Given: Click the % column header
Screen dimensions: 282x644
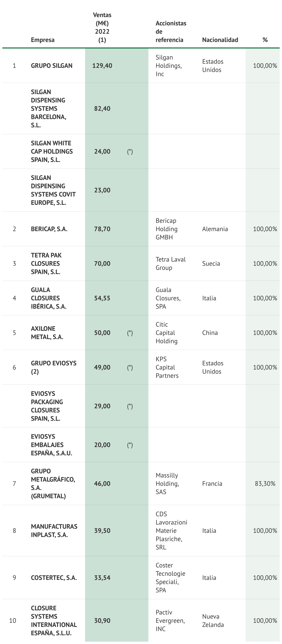Looking at the screenshot, I should coord(265,40).
